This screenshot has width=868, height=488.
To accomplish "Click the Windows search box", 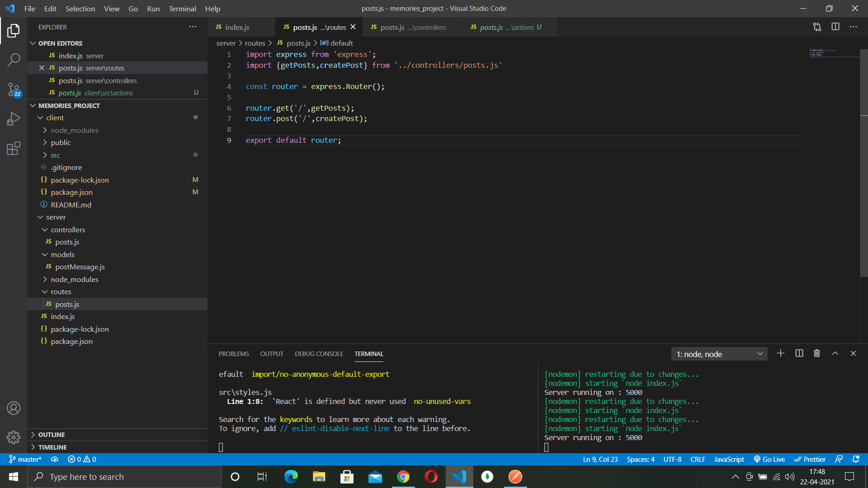I will pyautogui.click(x=124, y=477).
